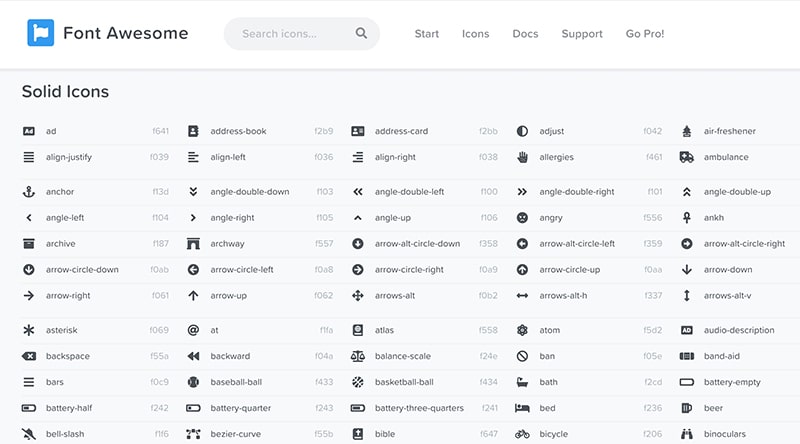Viewport: 800px width, 444px height.
Task: Click the bezier-curve icon glyph
Action: 193,434
